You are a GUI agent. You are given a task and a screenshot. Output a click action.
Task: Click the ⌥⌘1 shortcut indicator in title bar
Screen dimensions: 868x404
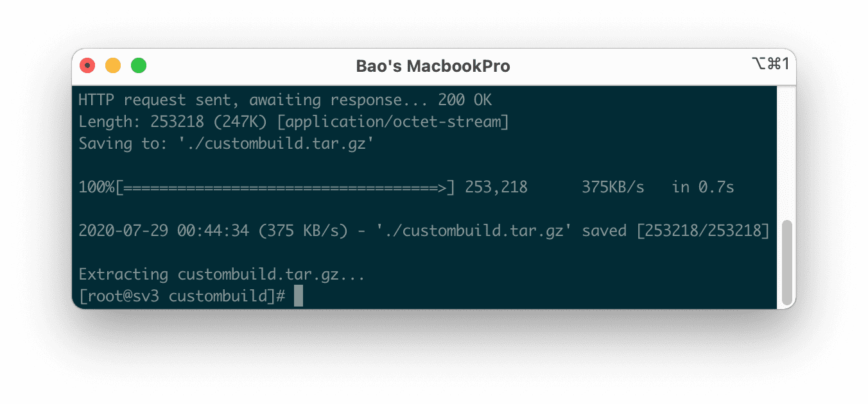click(770, 63)
